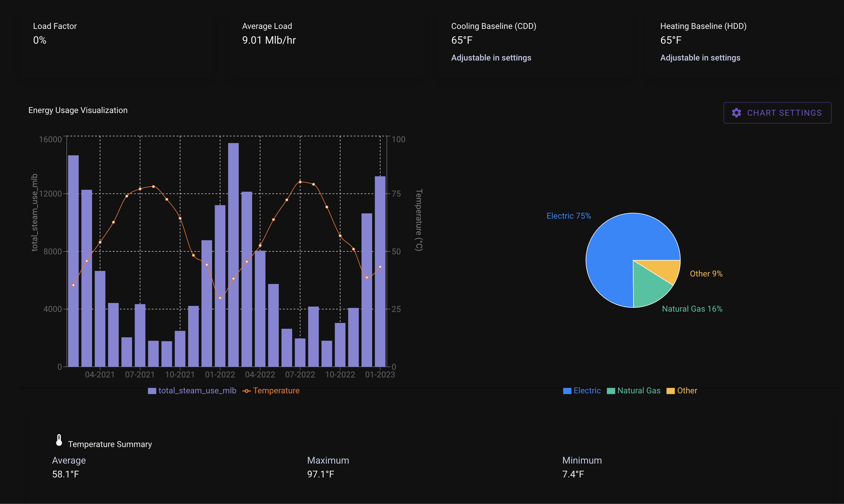Click the temperature low point at 01-2022

pos(220,298)
